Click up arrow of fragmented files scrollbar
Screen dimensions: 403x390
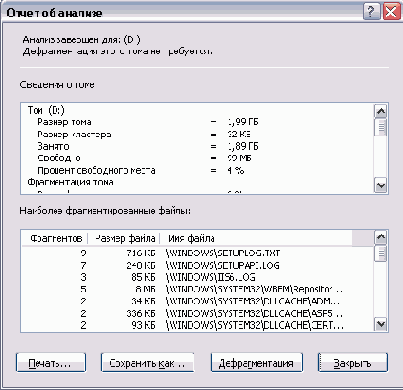(381, 237)
